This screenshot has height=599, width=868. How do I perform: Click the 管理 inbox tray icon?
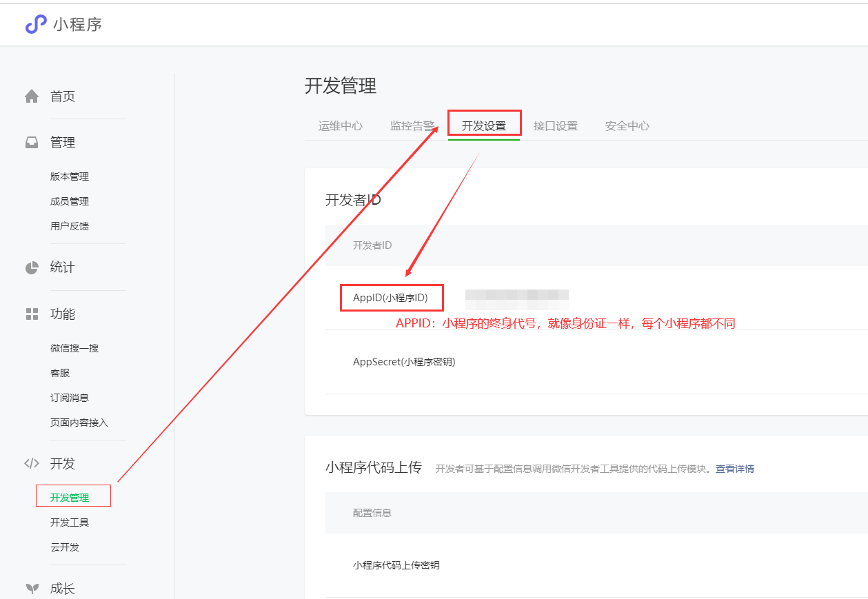click(x=32, y=143)
